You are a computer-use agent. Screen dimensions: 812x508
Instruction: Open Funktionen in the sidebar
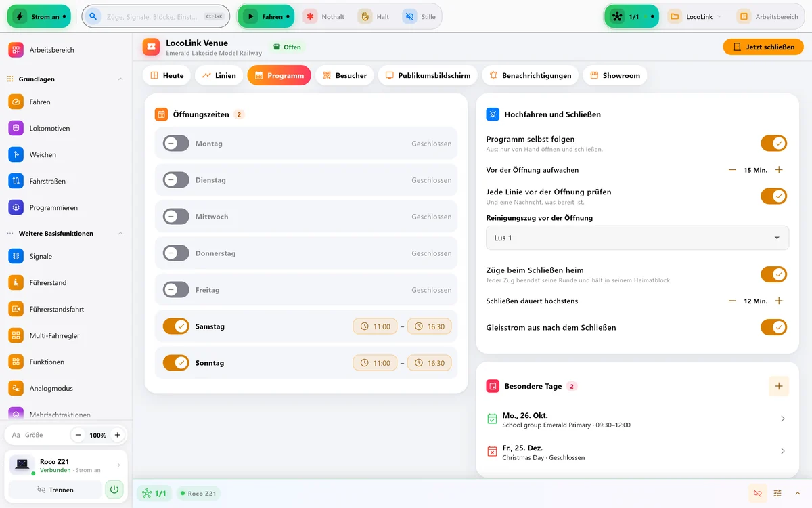point(66,362)
